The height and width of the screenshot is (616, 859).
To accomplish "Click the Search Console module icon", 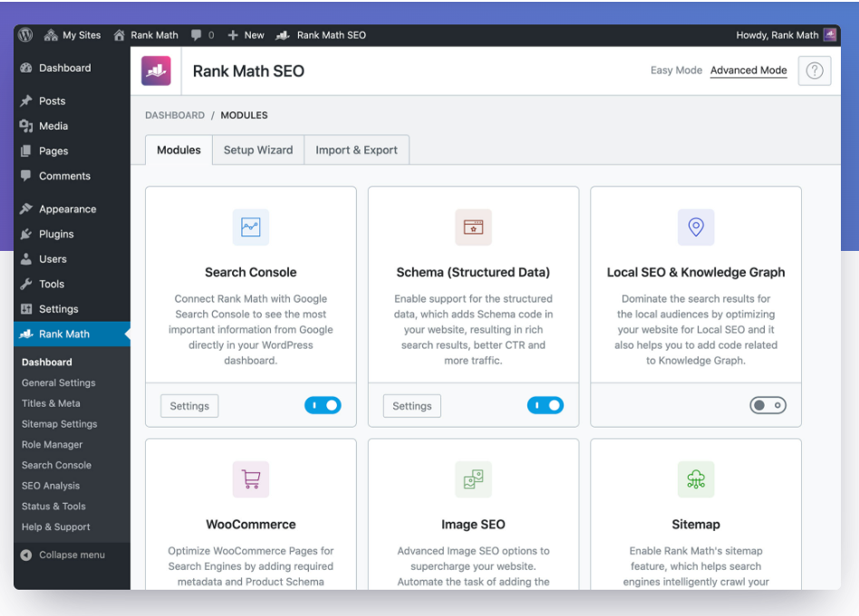I will coord(251,227).
